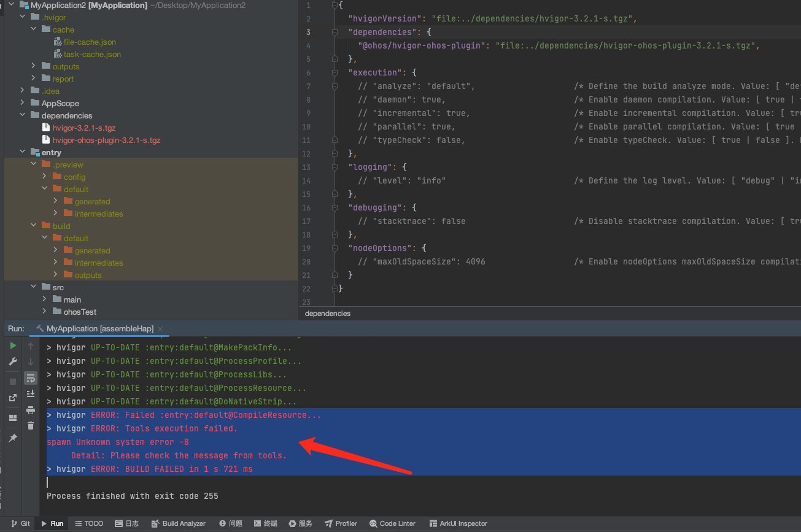
Task: Expand the .idea folder
Action: click(x=23, y=91)
